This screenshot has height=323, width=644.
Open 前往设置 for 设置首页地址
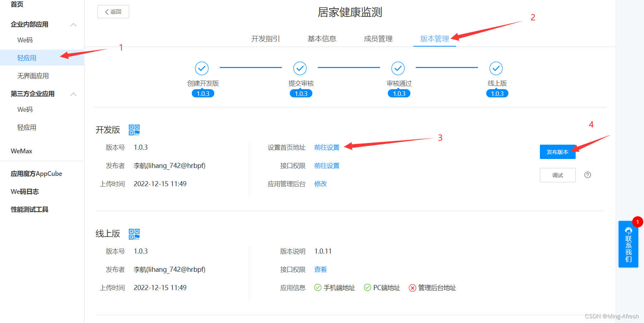tap(327, 148)
